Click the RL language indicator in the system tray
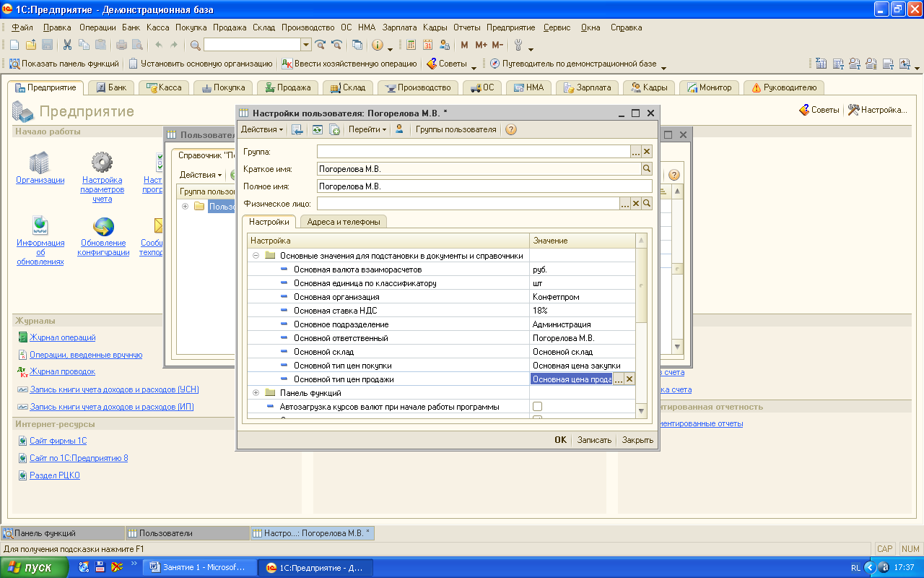This screenshot has width=924, height=578. coord(855,568)
